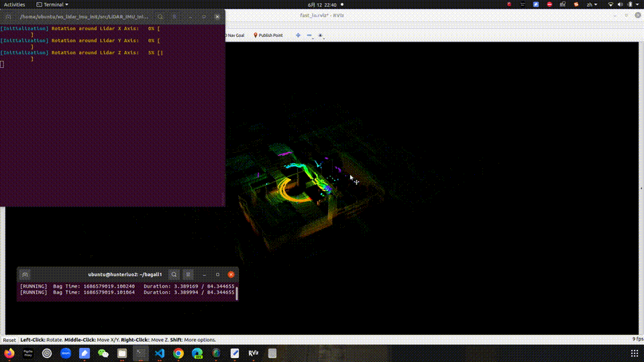The image size is (644, 362).
Task: Launch Firefox from the dock
Action: [9, 353]
